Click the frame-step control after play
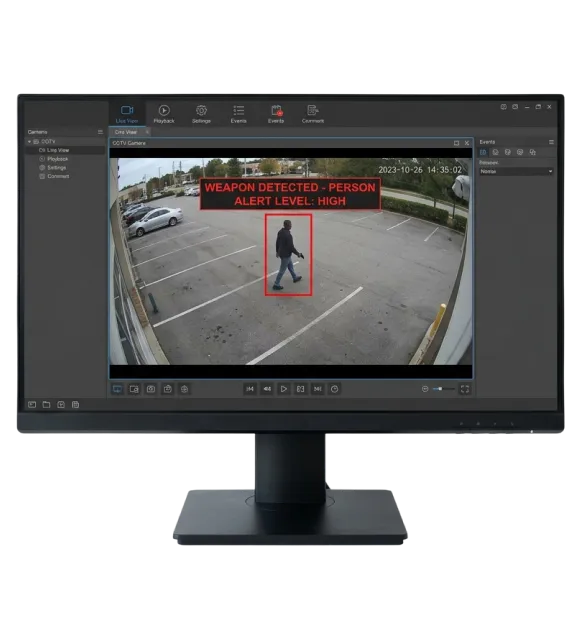 click(301, 389)
